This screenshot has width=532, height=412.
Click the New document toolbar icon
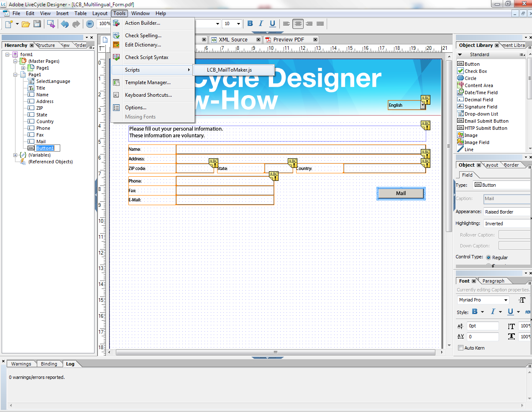point(9,24)
